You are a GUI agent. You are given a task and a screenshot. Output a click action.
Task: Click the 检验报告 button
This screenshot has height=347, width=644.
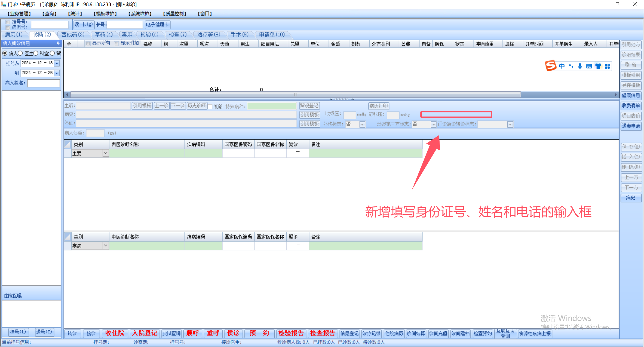pos(291,333)
